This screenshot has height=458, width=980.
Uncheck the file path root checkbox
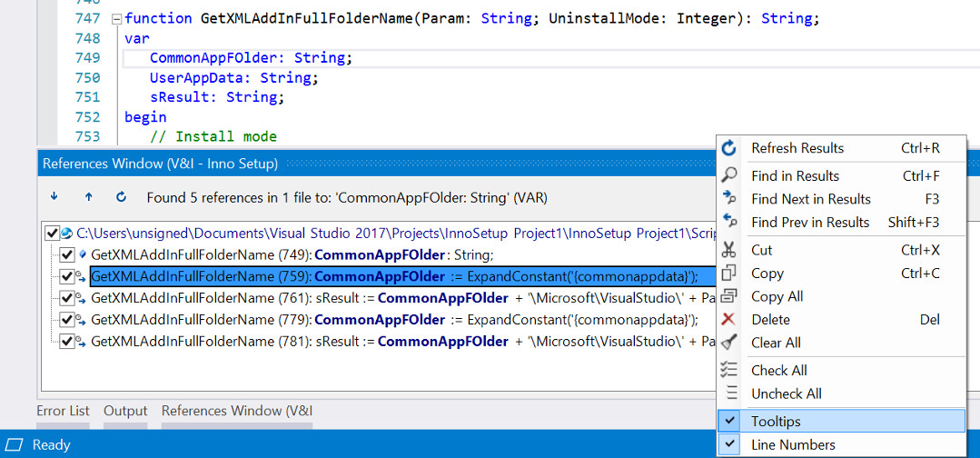[x=53, y=234]
